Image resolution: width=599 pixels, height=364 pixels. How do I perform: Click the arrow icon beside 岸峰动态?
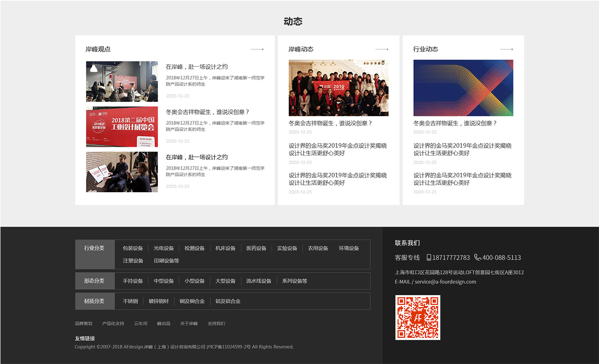(382, 49)
